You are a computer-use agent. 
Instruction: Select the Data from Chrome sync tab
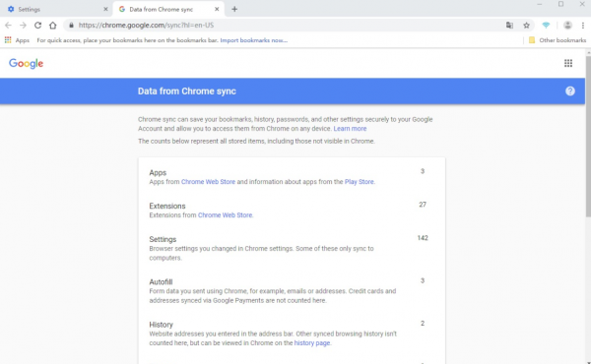[x=168, y=9]
